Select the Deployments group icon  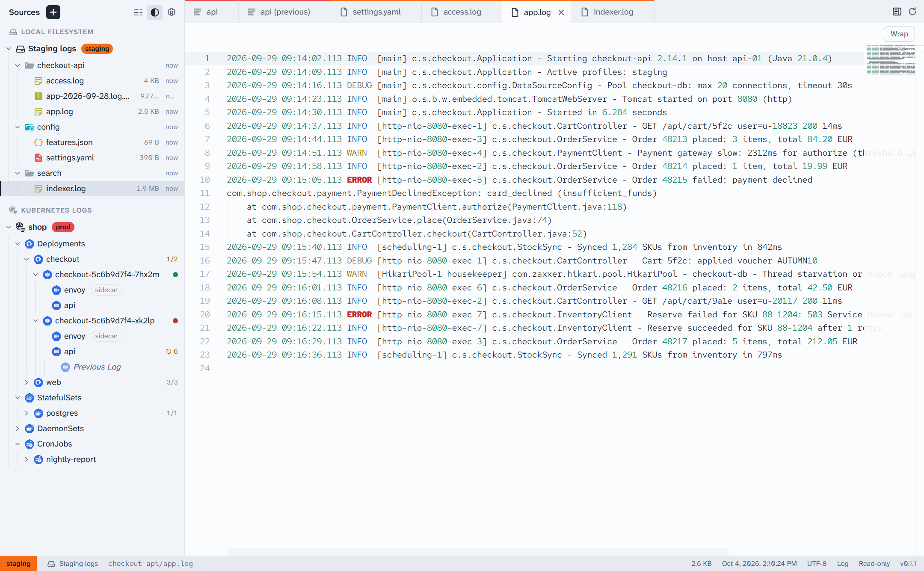[x=30, y=244]
